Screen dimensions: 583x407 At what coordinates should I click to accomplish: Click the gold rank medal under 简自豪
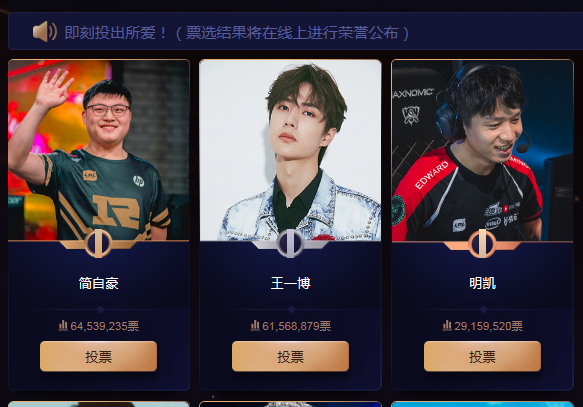pos(98,244)
